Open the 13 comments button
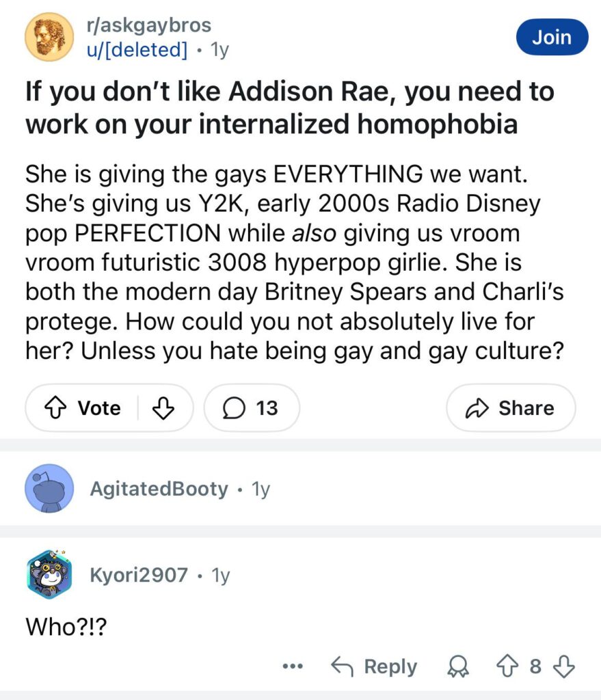Image resolution: width=601 pixels, height=700 pixels. (x=252, y=408)
